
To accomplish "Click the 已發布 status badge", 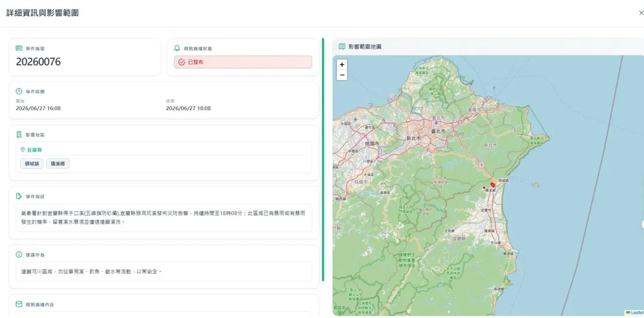I will (243, 62).
